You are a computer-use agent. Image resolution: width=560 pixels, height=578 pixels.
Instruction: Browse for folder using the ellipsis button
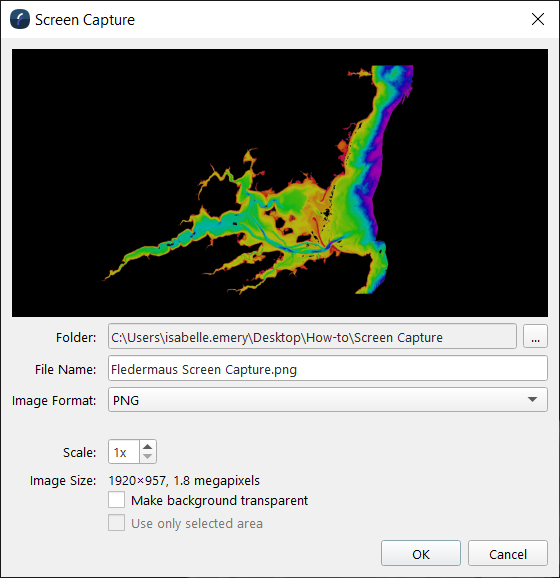point(535,336)
